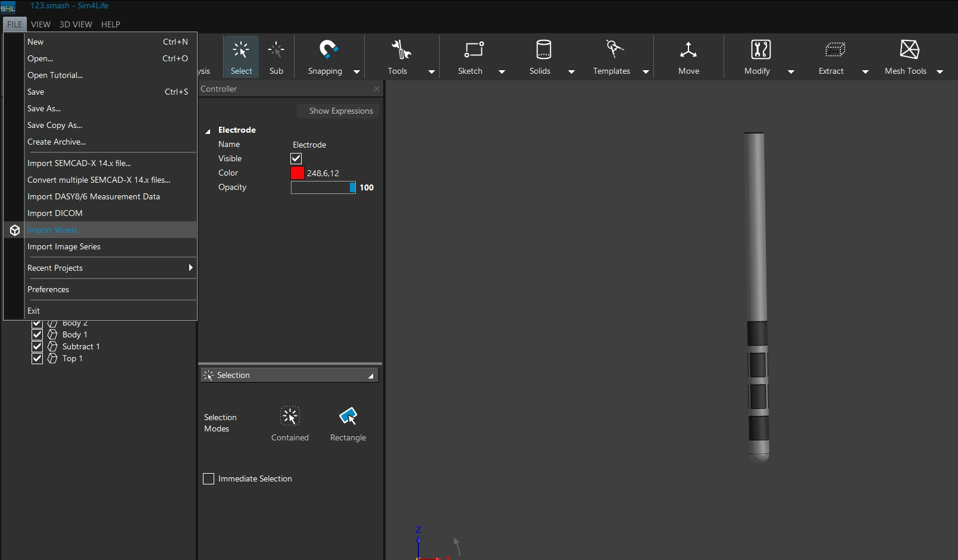Click the Opacity slider bar
Screen dimensions: 958x560
[323, 187]
